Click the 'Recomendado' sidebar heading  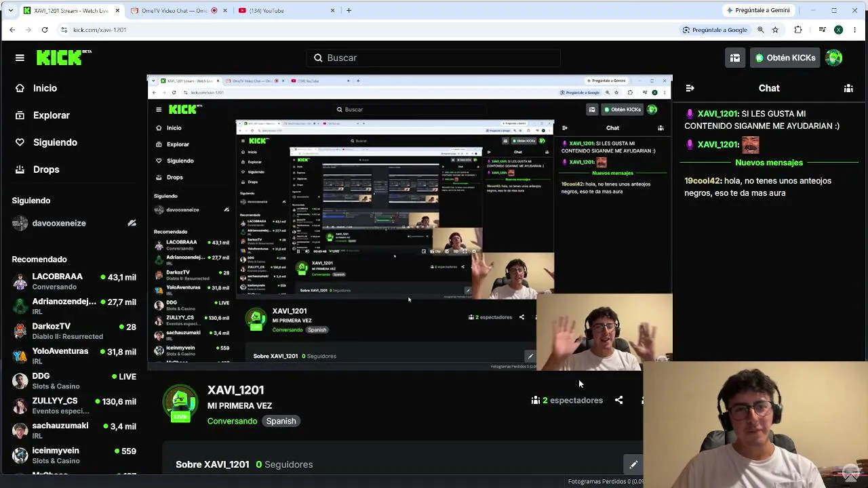pyautogui.click(x=39, y=259)
